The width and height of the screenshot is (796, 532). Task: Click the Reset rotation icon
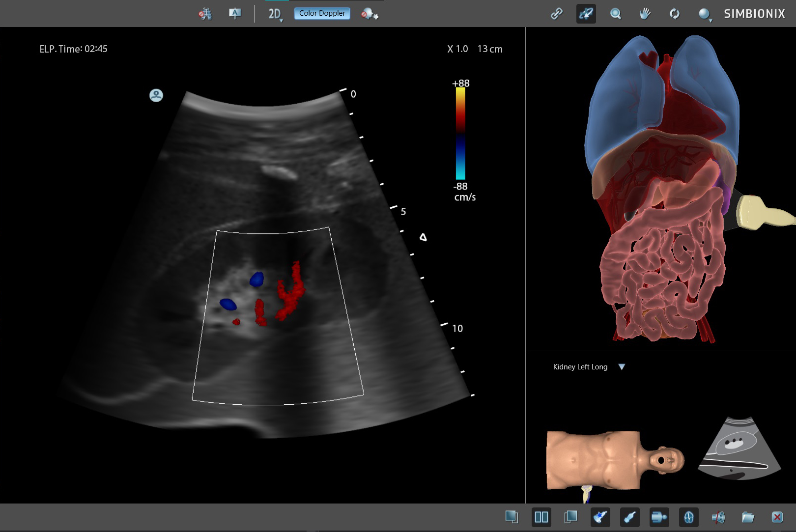click(674, 14)
